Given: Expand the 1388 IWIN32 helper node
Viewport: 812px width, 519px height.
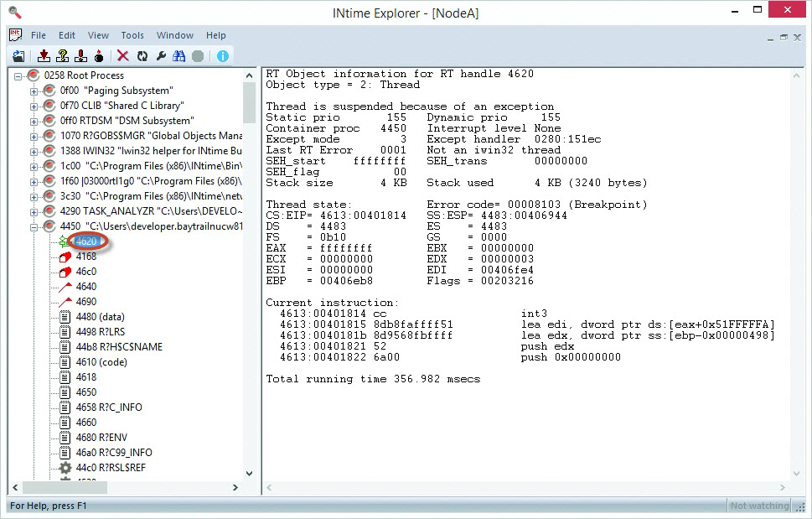Looking at the screenshot, I should [x=34, y=152].
